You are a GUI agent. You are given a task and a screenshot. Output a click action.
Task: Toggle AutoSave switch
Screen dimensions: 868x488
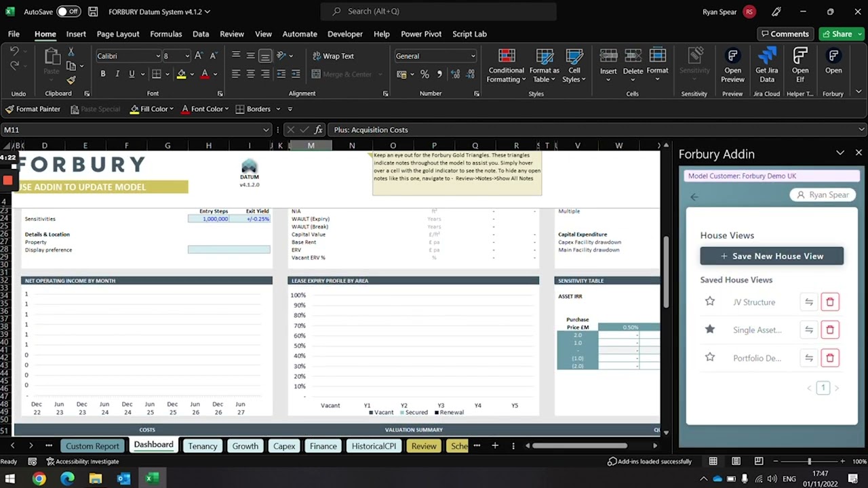click(x=68, y=12)
